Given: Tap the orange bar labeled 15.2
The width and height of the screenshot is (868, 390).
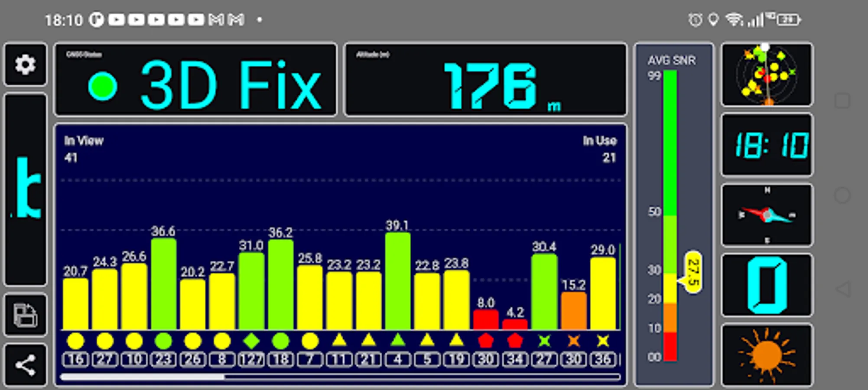Looking at the screenshot, I should [573, 311].
